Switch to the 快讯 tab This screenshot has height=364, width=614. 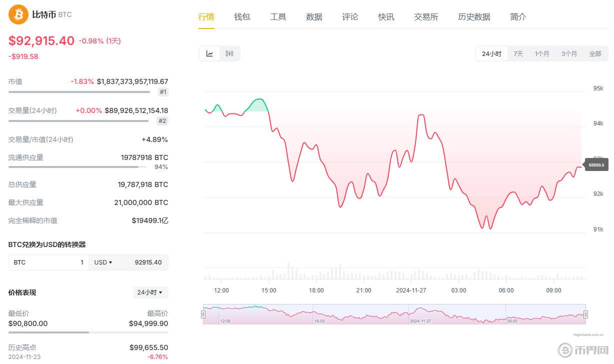coord(386,16)
